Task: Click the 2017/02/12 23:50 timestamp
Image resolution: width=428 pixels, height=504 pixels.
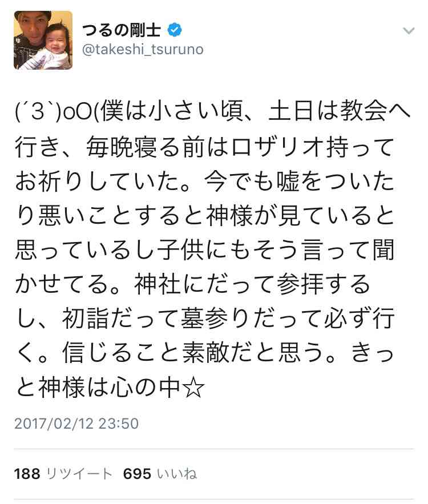Action: coord(76,424)
